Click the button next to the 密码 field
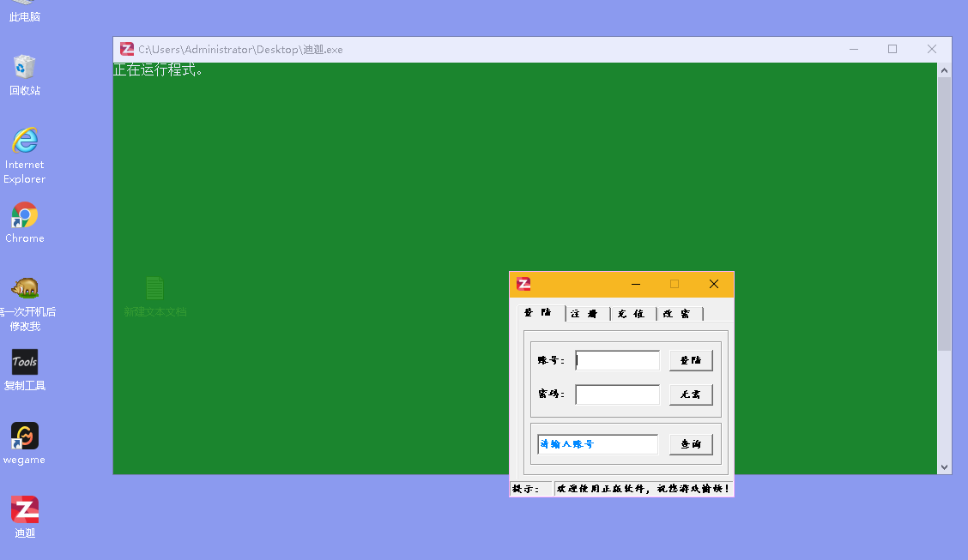This screenshot has height=560, width=968. (x=691, y=394)
